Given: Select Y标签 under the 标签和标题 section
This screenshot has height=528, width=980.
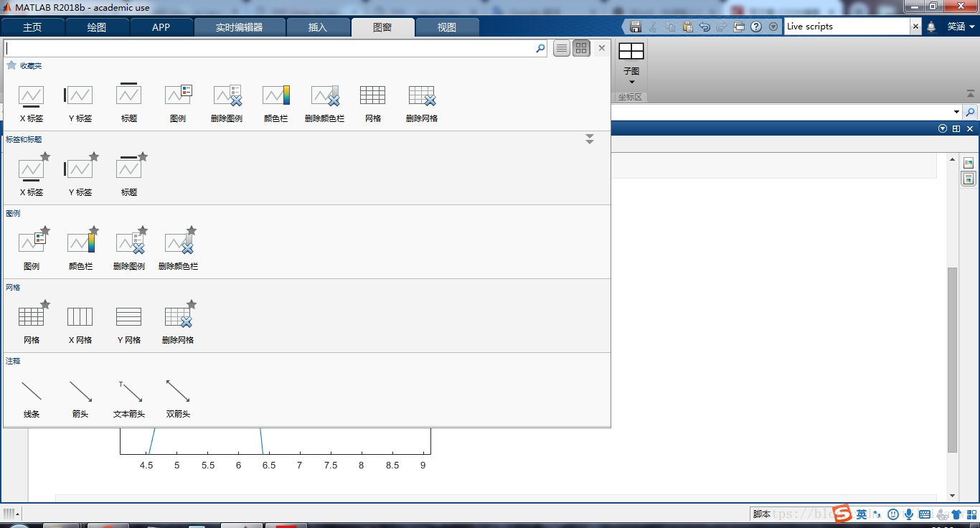Looking at the screenshot, I should click(x=80, y=177).
